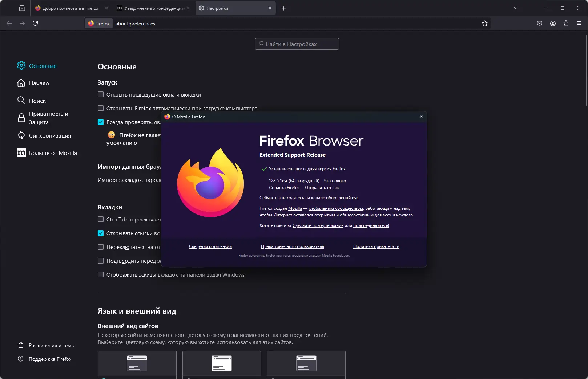
Task: Close the 'Добро пожаловать в Firefox' tab
Action: (106, 8)
